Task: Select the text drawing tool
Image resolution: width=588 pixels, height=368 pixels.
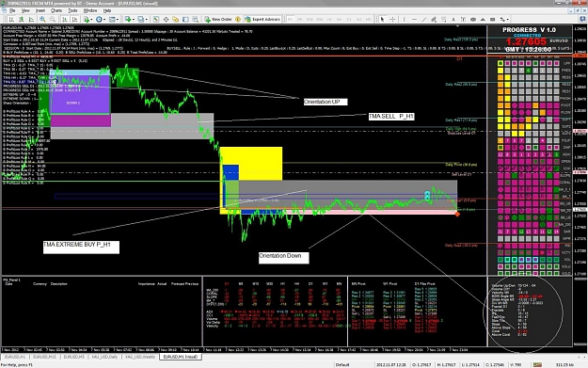Action: tap(453, 19)
